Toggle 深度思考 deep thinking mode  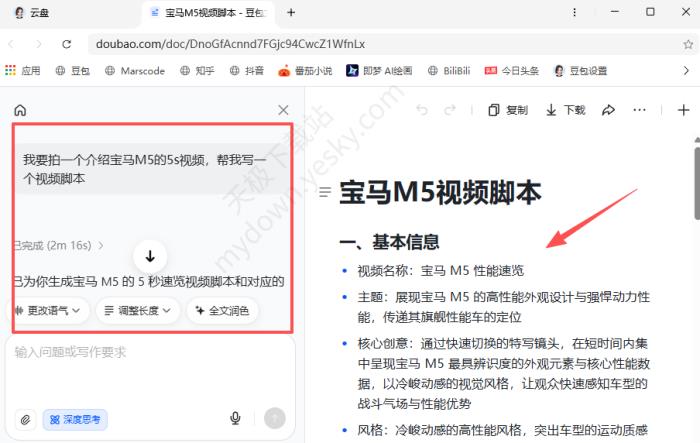click(x=75, y=419)
